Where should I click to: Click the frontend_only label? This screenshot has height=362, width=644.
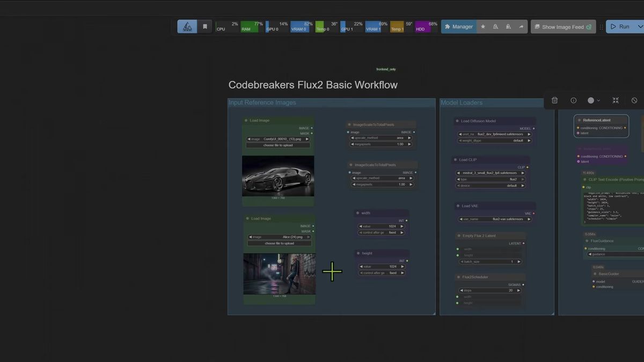pyautogui.click(x=386, y=69)
